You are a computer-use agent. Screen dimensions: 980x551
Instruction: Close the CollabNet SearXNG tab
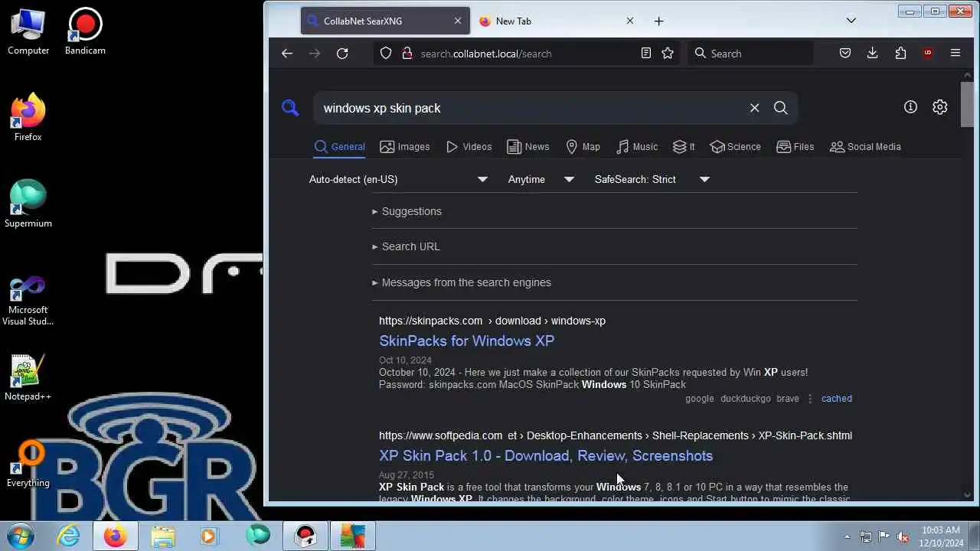(x=458, y=21)
